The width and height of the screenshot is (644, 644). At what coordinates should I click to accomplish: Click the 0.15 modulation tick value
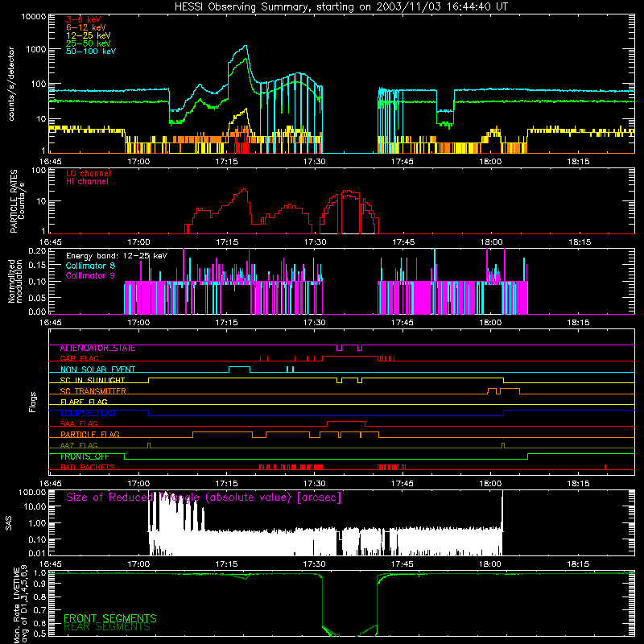[37, 266]
